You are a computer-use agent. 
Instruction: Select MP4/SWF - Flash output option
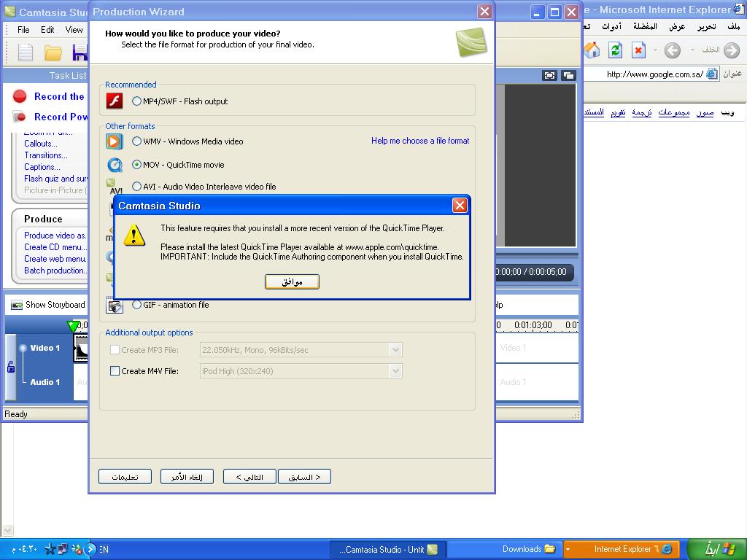point(136,101)
